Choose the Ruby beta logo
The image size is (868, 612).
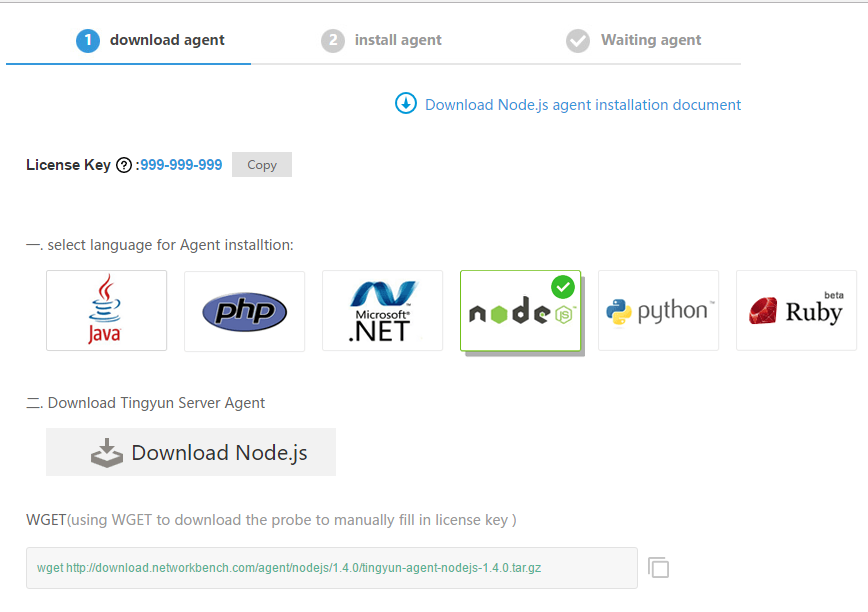[796, 311]
